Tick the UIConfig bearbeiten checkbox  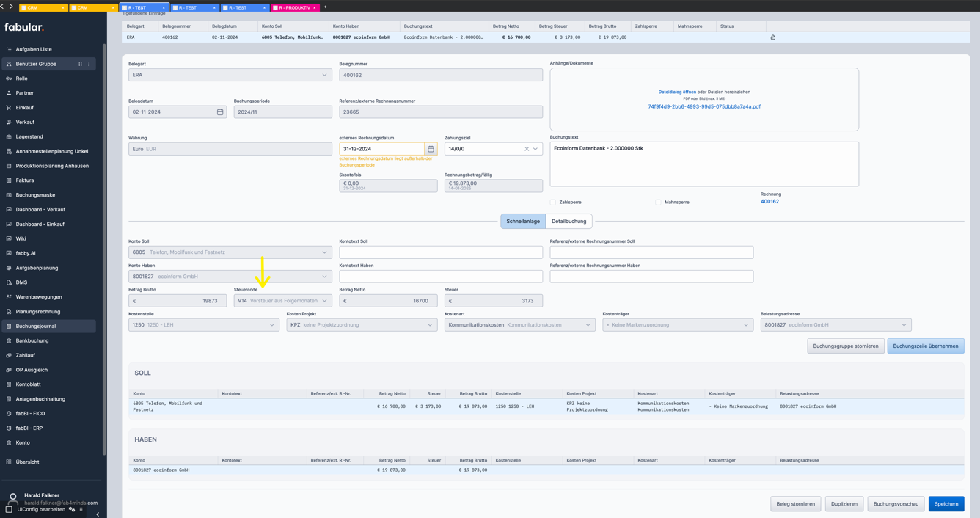pyautogui.click(x=9, y=509)
